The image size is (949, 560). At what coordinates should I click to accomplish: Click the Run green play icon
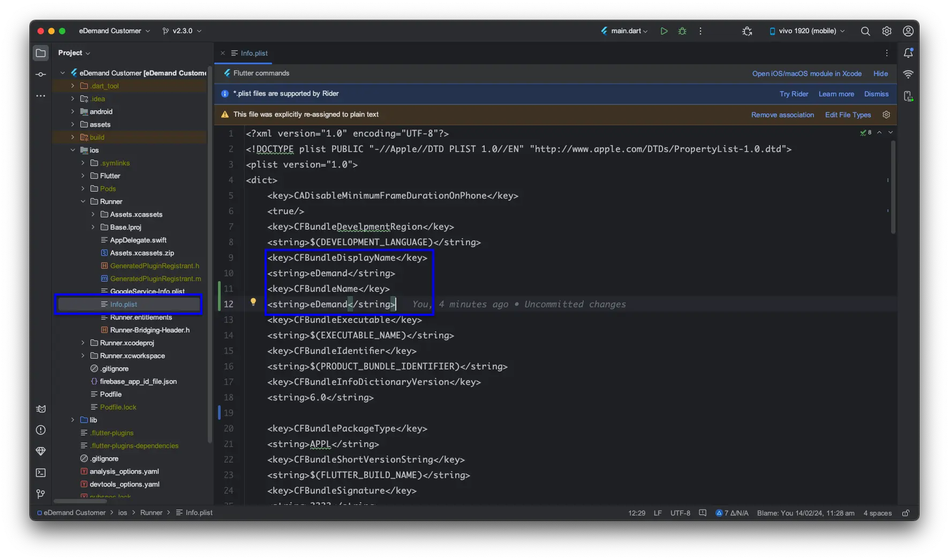[x=664, y=31]
